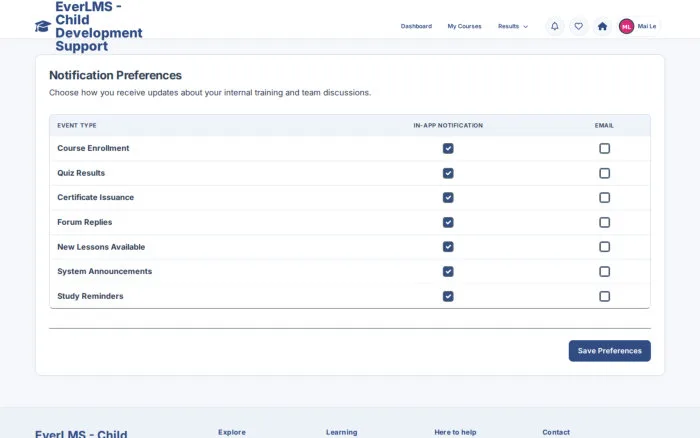Screen dimensions: 700x438
Task: Click the Study Reminders row label
Action: pos(90,296)
